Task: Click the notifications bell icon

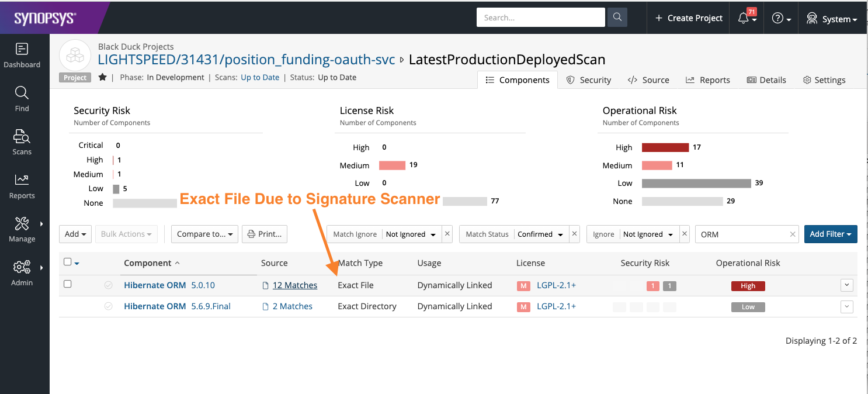Action: tap(744, 19)
